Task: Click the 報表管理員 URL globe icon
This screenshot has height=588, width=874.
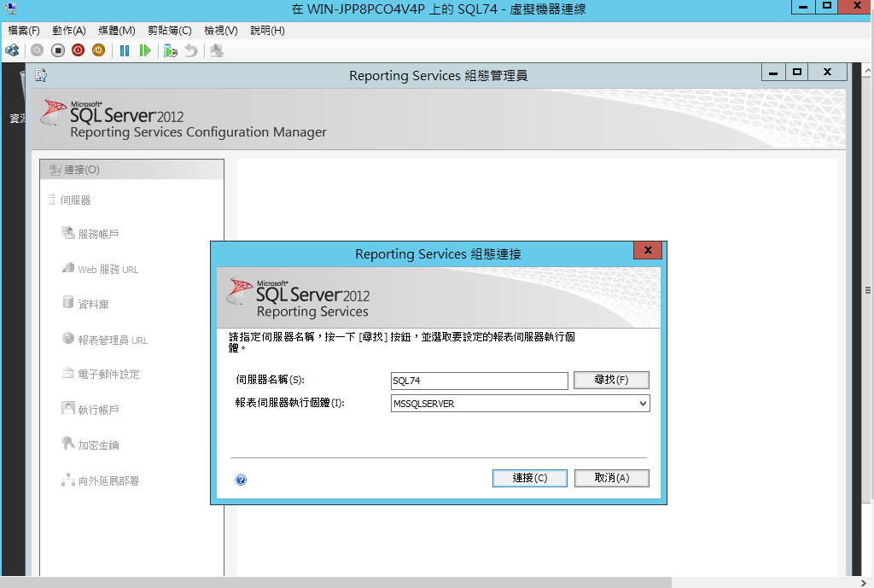Action: click(x=68, y=338)
